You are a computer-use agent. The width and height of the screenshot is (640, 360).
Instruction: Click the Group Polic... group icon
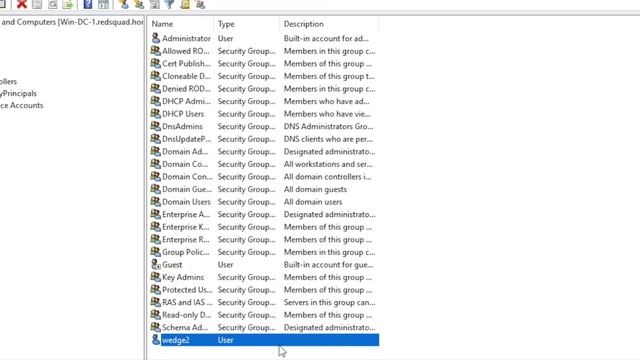(x=156, y=252)
